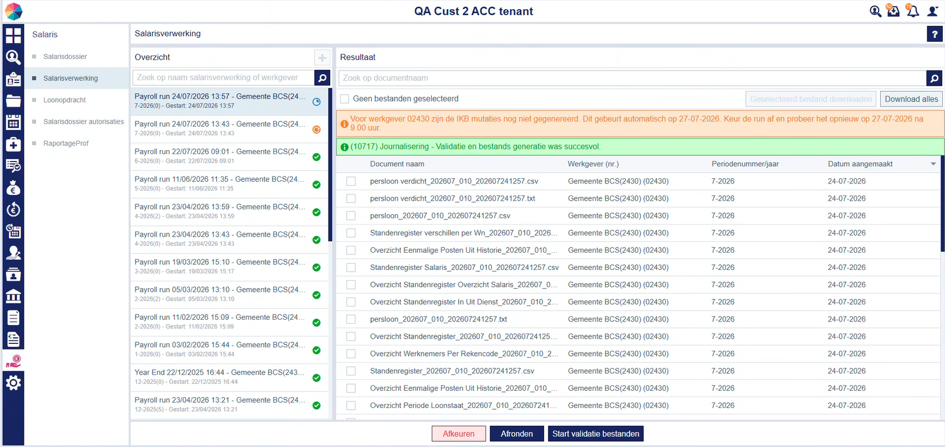Screen dimensions: 945x447
Task: Click the search magnifier in the Overzicht panel
Action: click(322, 78)
